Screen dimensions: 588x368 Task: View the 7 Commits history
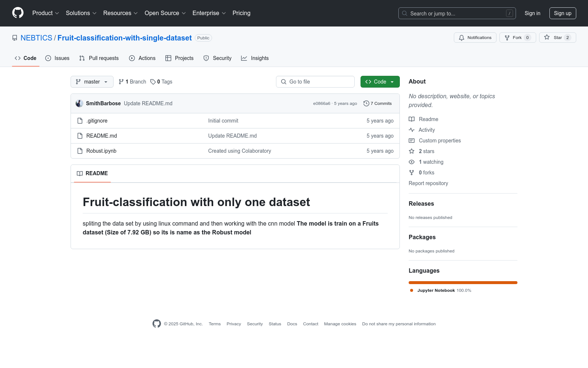tap(377, 103)
